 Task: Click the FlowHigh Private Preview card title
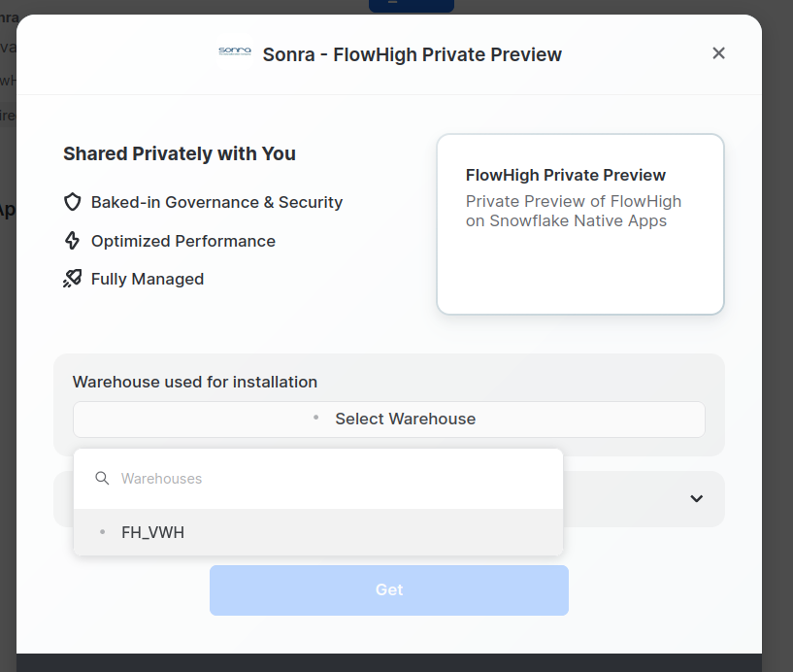566,175
